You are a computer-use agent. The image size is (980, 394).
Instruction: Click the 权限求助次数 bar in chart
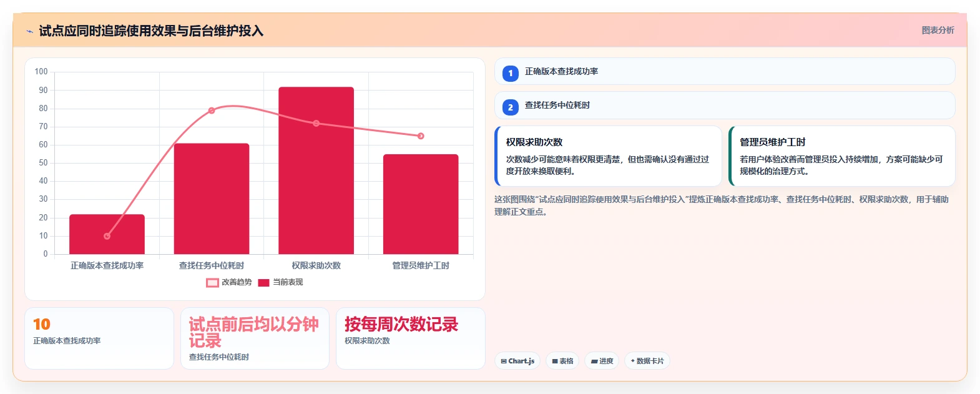[316, 170]
